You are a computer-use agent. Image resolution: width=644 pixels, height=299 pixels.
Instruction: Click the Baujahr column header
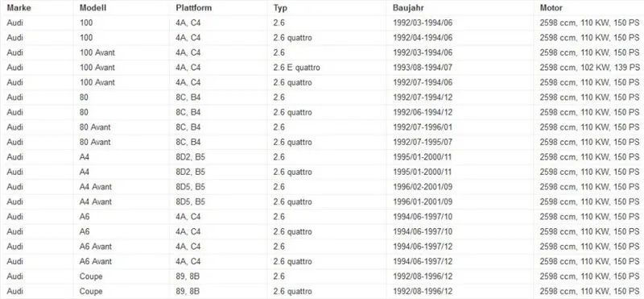click(x=408, y=8)
